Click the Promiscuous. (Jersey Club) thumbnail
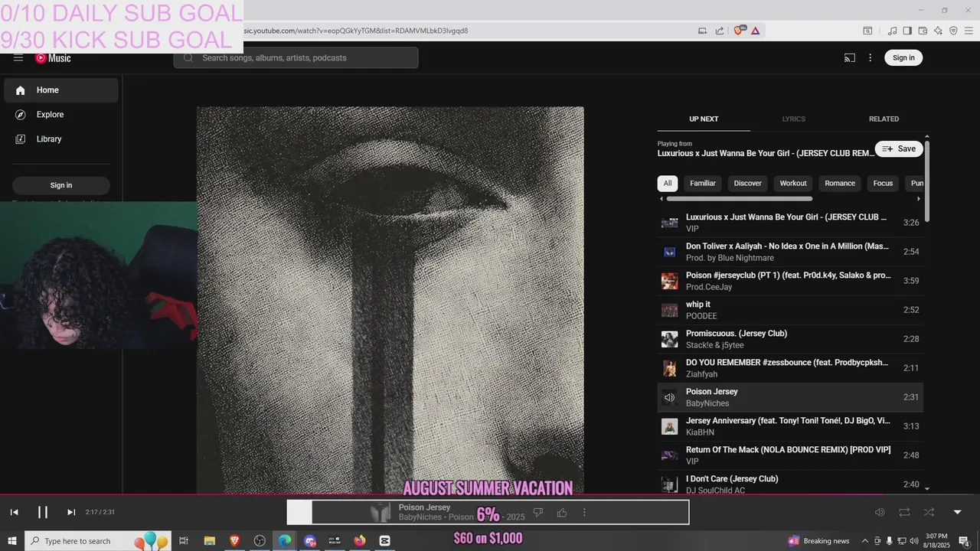 pyautogui.click(x=670, y=339)
